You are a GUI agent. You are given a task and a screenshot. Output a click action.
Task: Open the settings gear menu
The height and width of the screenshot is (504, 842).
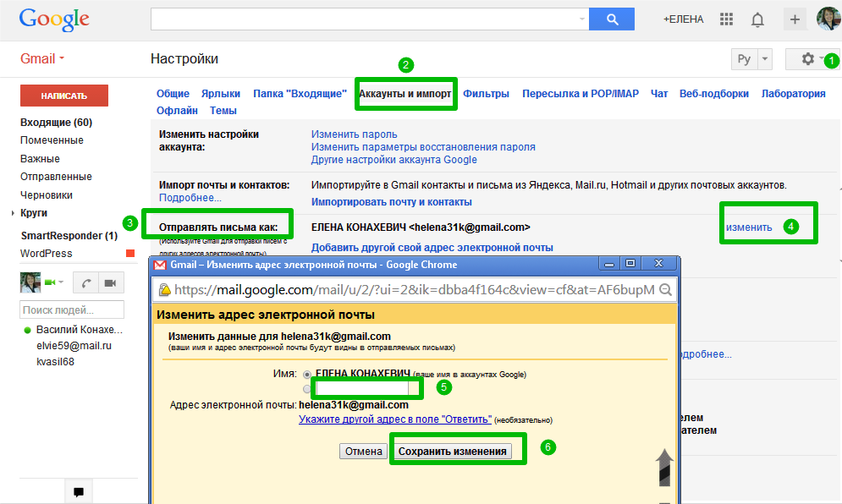pos(809,59)
